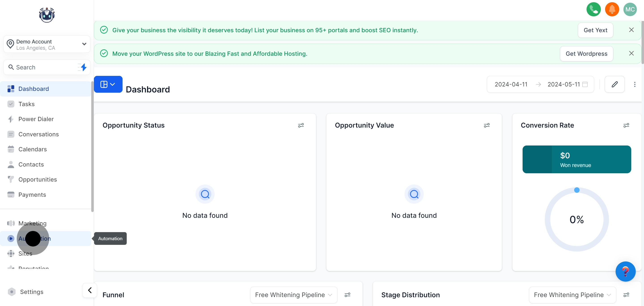The image size is (644, 306).
Task: Dismiss the WordPress hosting banner
Action: pos(631,53)
